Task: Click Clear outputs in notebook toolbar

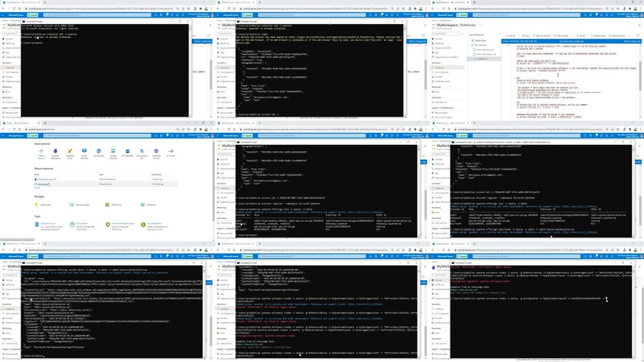Action: (x=561, y=35)
